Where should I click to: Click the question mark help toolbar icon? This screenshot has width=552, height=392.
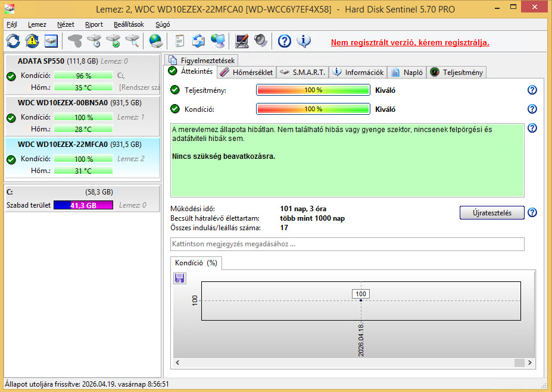click(285, 41)
